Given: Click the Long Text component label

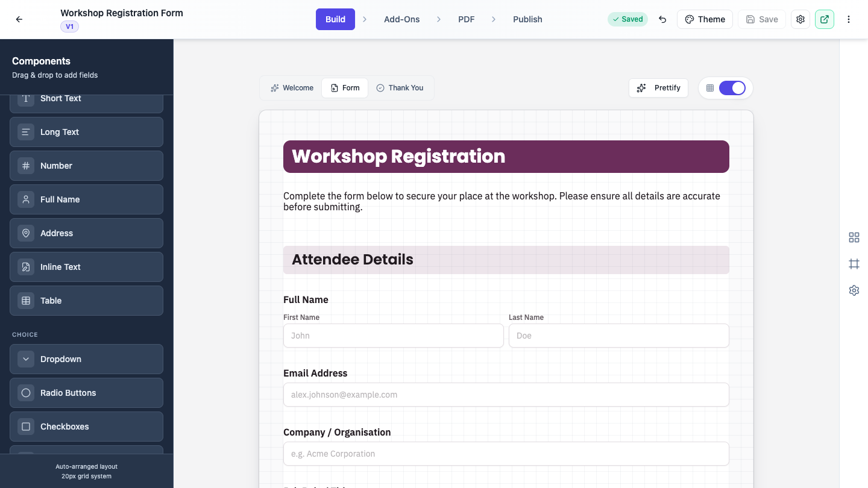Looking at the screenshot, I should click(x=60, y=132).
